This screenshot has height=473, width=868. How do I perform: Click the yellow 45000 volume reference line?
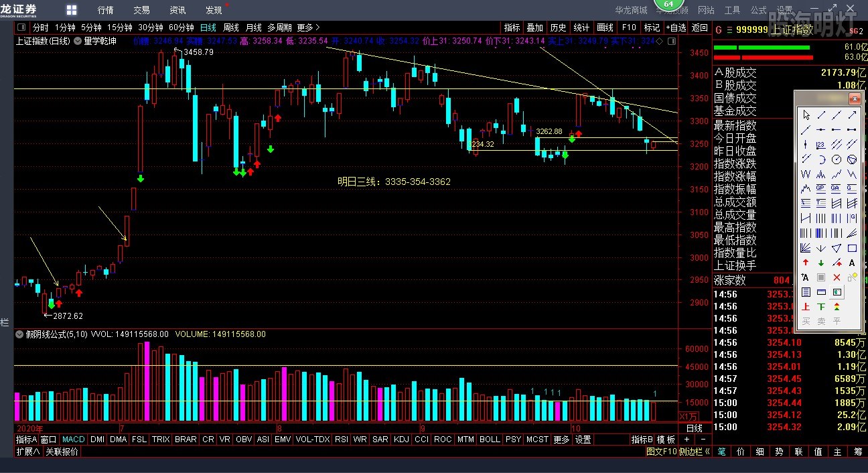click(x=346, y=365)
